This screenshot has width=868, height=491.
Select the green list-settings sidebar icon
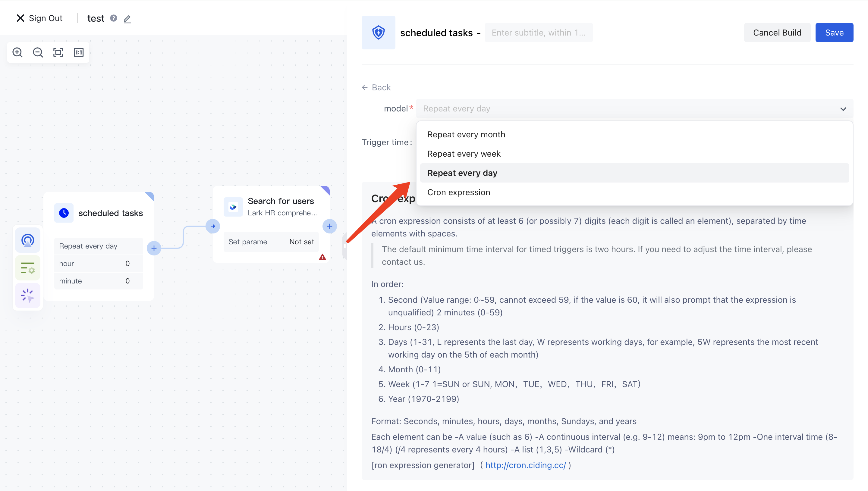(x=28, y=268)
